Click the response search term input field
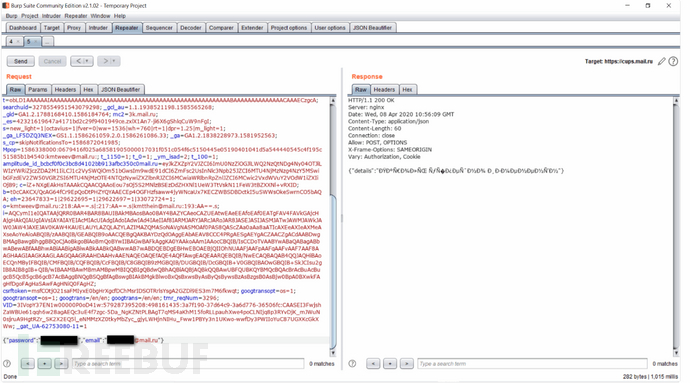 point(532,364)
